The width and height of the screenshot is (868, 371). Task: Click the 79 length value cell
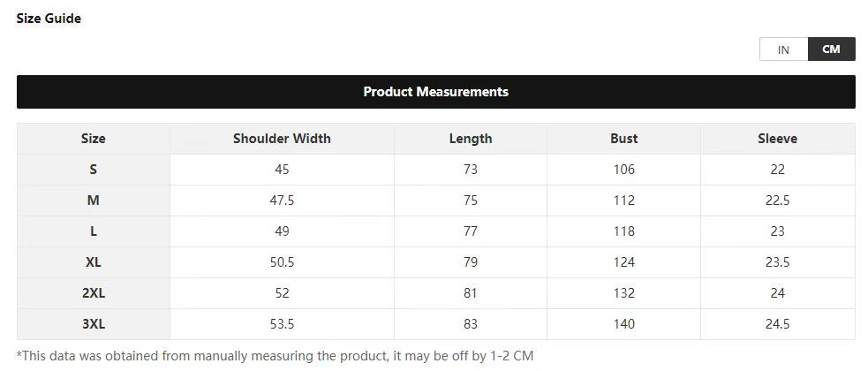[x=470, y=262]
